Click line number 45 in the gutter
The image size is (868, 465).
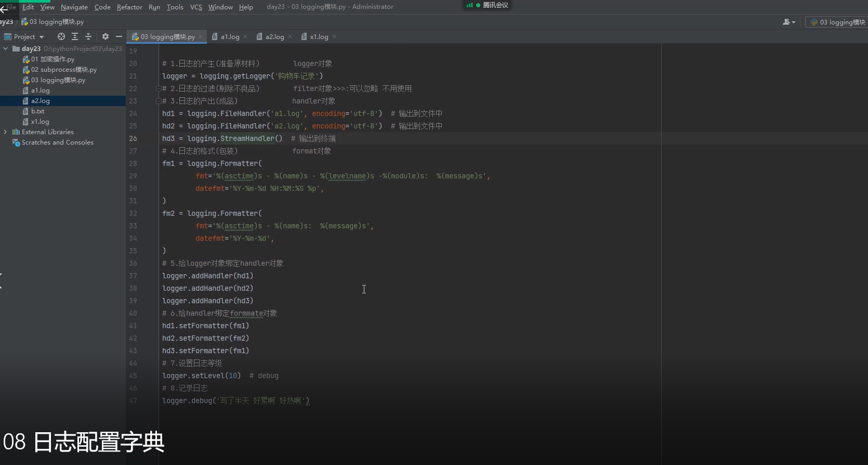pyautogui.click(x=133, y=376)
